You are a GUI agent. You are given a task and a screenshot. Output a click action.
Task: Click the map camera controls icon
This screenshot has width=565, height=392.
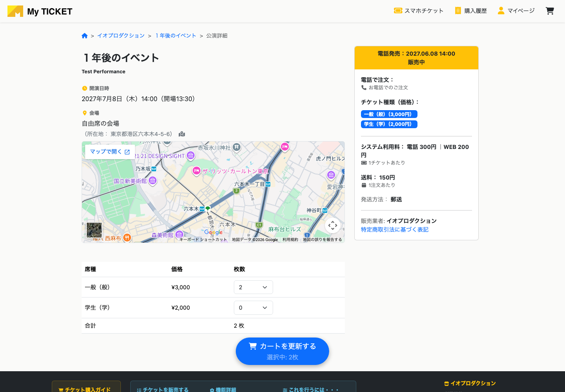coord(333,225)
